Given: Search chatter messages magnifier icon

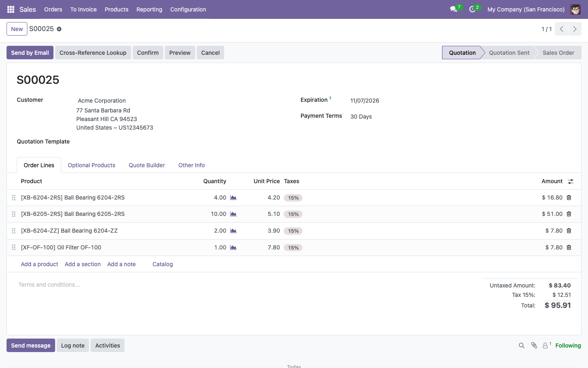Looking at the screenshot, I should pyautogui.click(x=521, y=346).
